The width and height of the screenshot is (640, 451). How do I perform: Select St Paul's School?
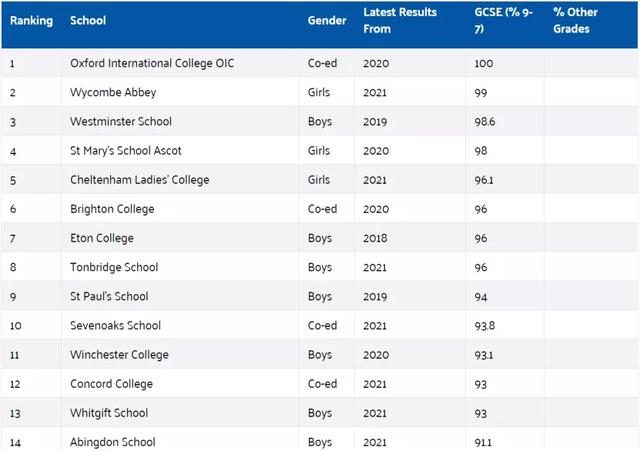[109, 296]
